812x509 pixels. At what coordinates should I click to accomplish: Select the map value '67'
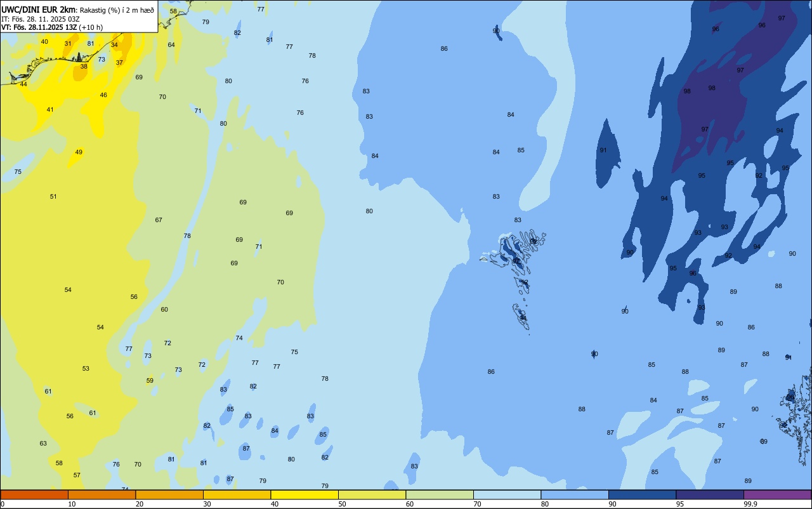tap(159, 220)
